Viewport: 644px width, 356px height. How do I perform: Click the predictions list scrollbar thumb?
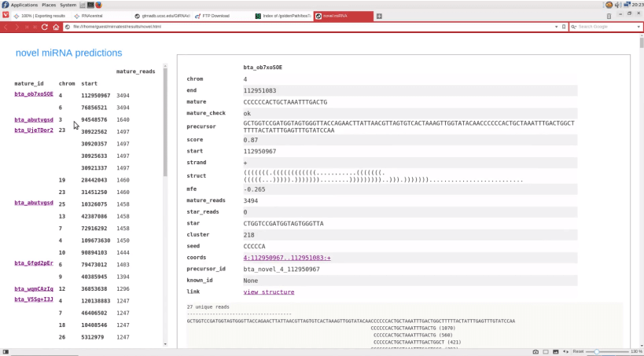[x=165, y=123]
